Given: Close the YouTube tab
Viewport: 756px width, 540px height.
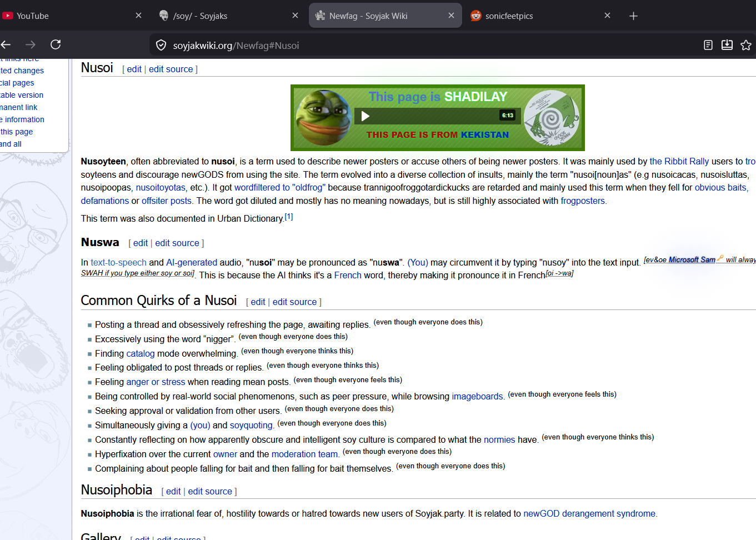Looking at the screenshot, I should pos(138,16).
